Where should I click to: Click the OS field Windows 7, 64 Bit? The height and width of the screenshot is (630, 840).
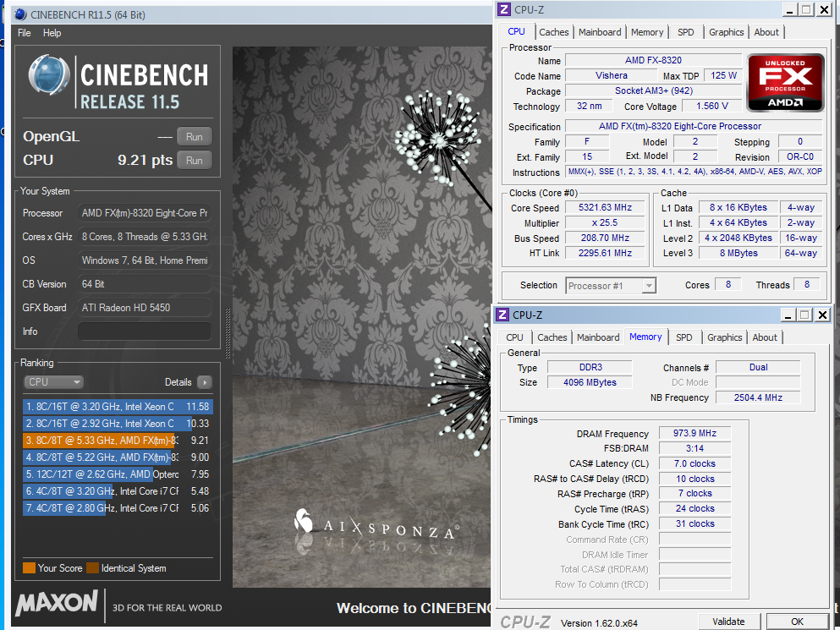(144, 260)
